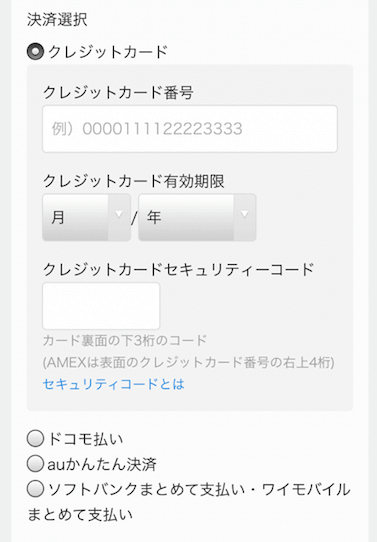
Task: Open the 年 expiration year dropdown
Action: coord(197,217)
